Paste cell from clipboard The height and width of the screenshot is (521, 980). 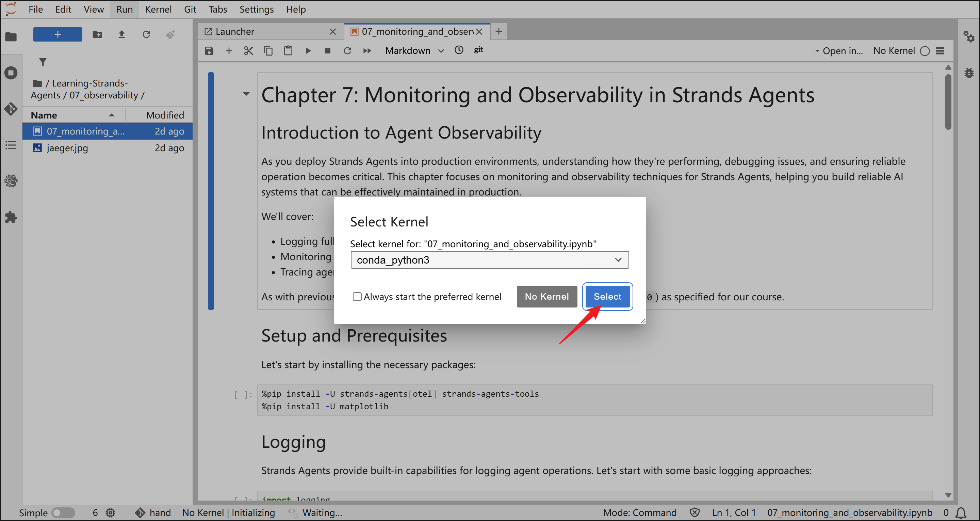[x=288, y=51]
